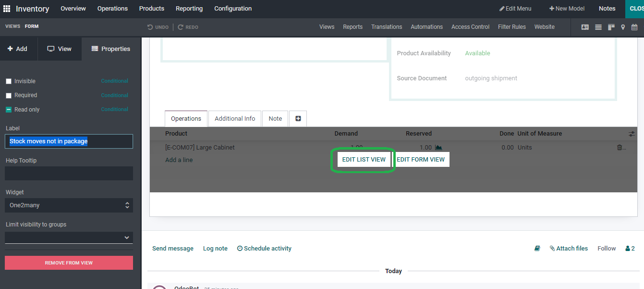The width and height of the screenshot is (644, 289).
Task: Click the Undo button
Action: click(158, 27)
